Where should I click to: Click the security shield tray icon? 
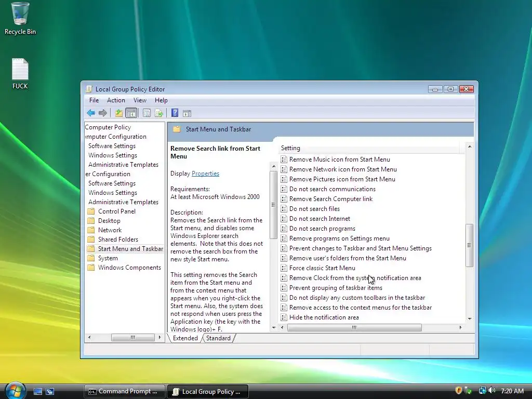tap(458, 391)
